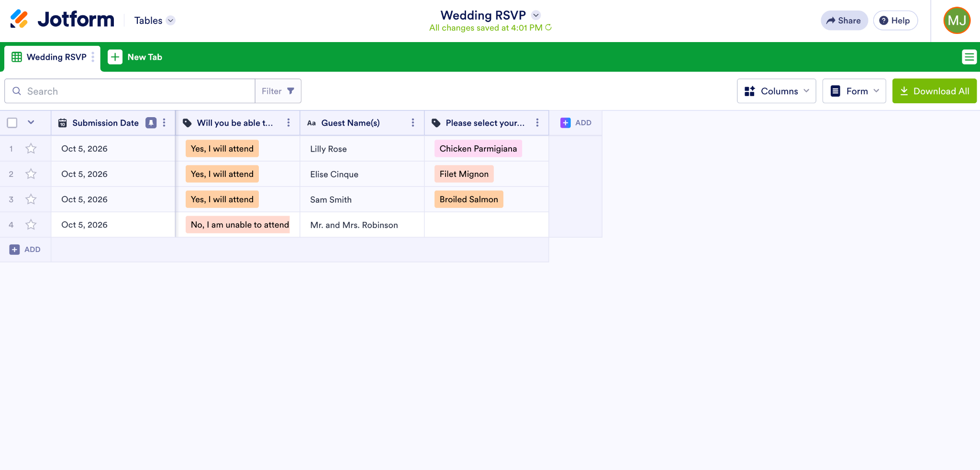The height and width of the screenshot is (470, 980).
Task: Click 'No, I am unable to attend' tag
Action: (x=238, y=225)
